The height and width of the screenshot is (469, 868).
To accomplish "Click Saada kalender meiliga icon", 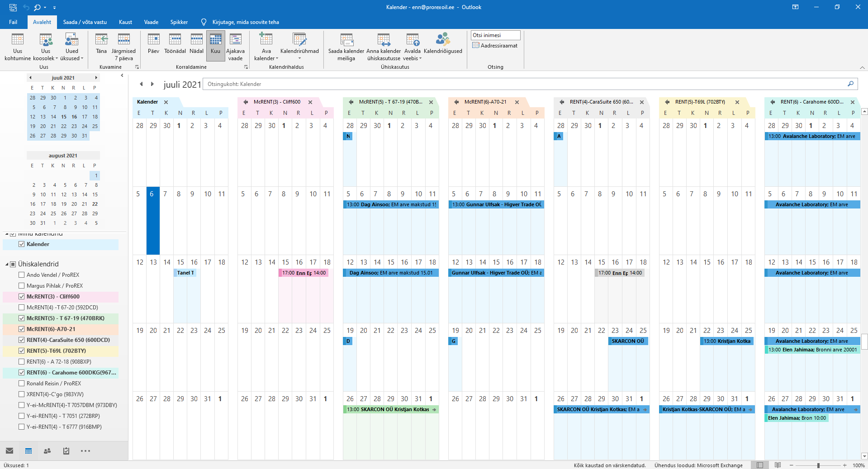I will 346,41.
